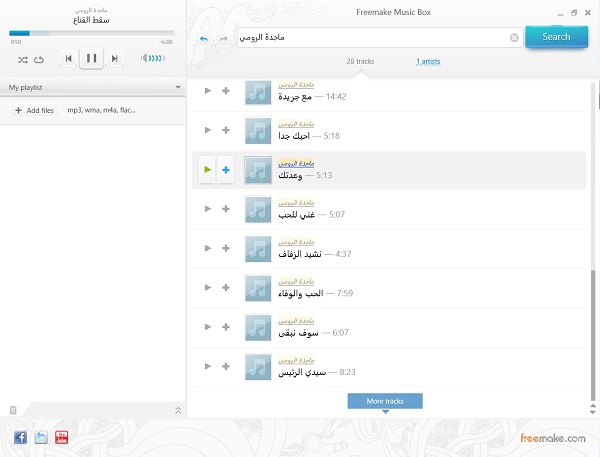Play the highlighted 5:13 track

(207, 170)
